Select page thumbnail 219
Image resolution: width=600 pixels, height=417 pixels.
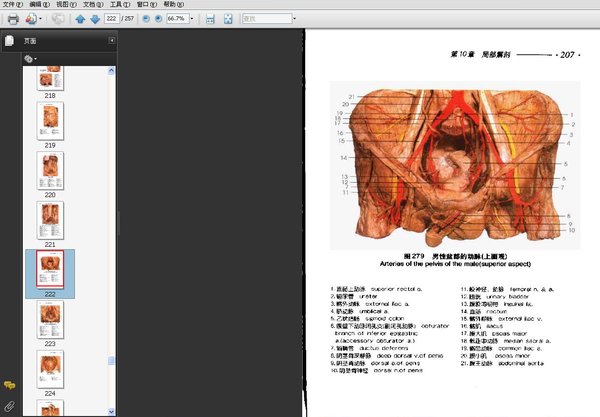(50, 121)
